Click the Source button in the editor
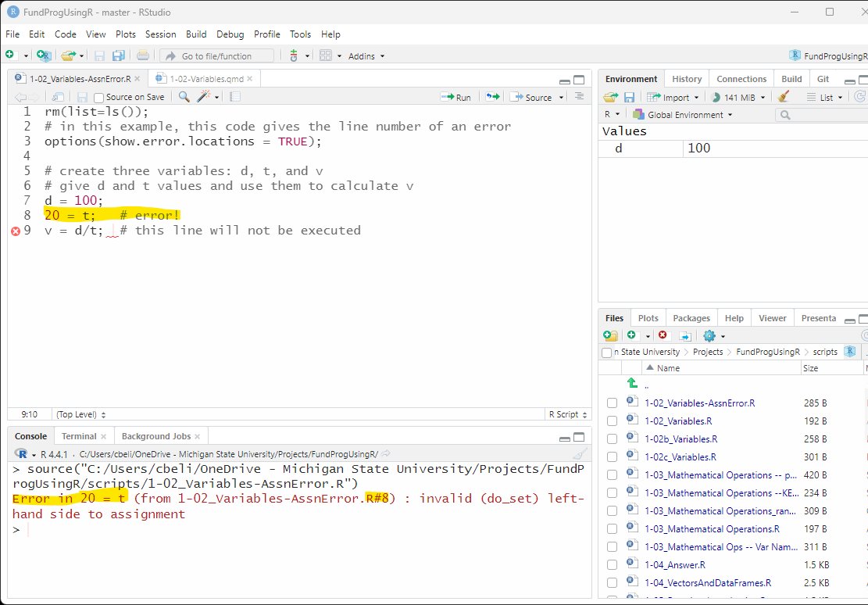Screen dimensions: 868x605 [532, 98]
